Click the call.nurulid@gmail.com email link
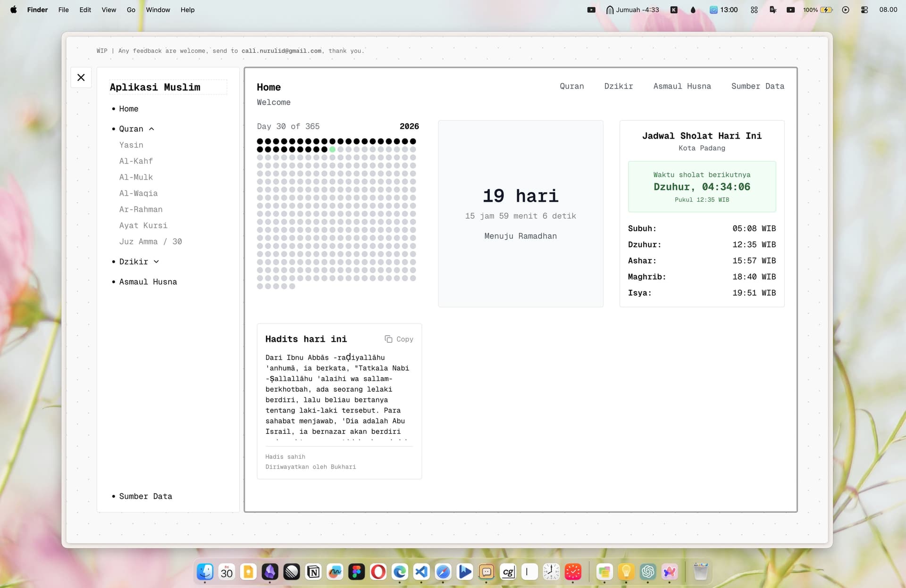Viewport: 906px width, 588px height. pos(281,51)
